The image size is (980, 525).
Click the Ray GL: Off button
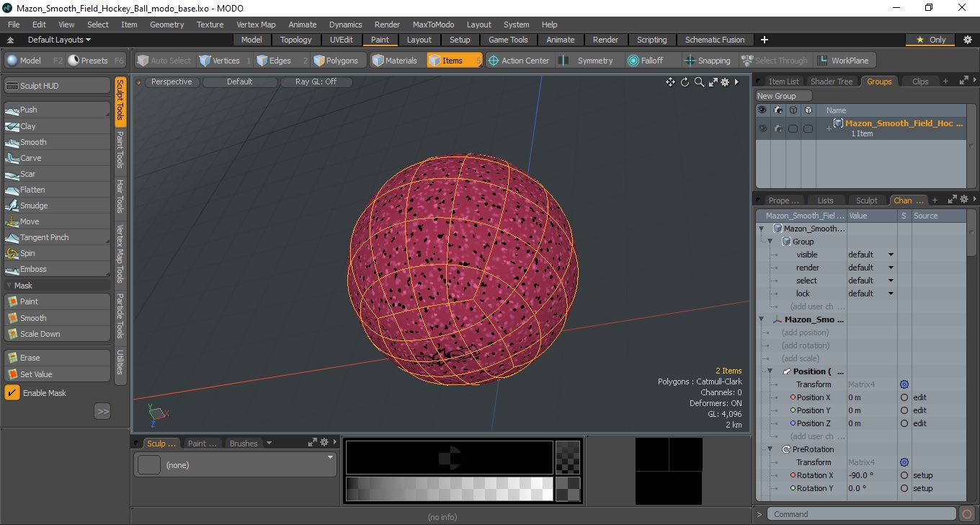(316, 82)
